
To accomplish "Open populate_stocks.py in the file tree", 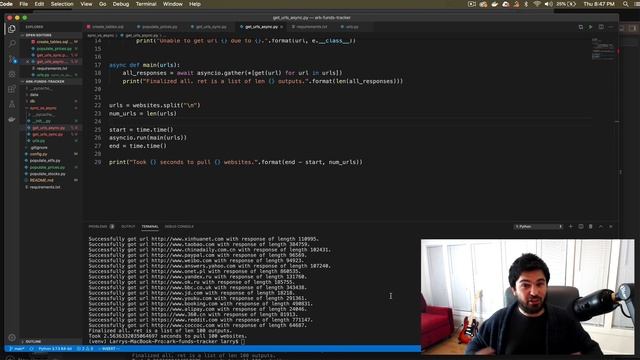I will [x=47, y=174].
